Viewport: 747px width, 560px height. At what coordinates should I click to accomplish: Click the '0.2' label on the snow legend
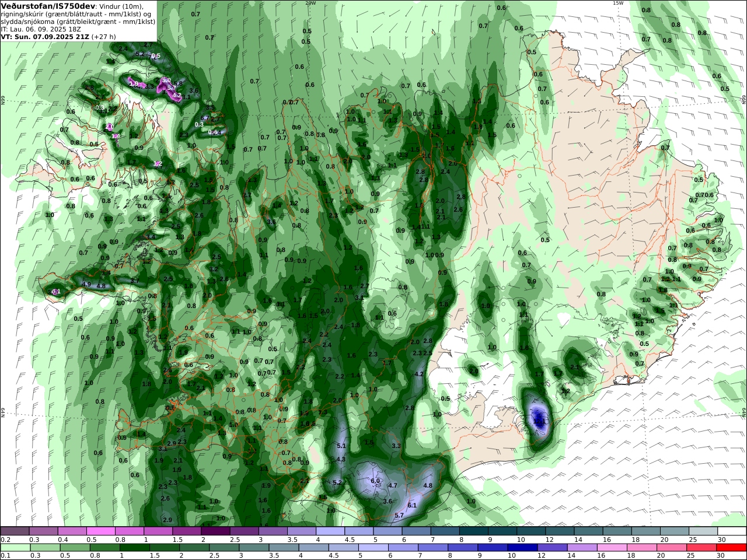pyautogui.click(x=5, y=540)
